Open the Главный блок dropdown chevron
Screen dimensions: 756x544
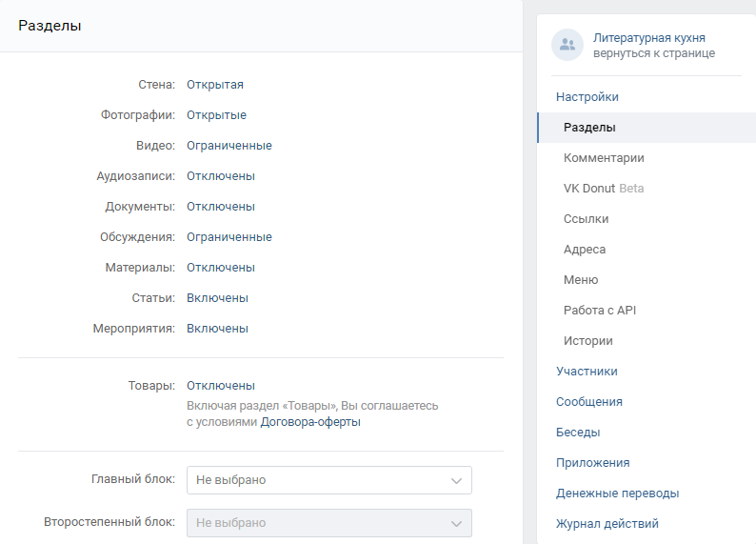pyautogui.click(x=456, y=480)
